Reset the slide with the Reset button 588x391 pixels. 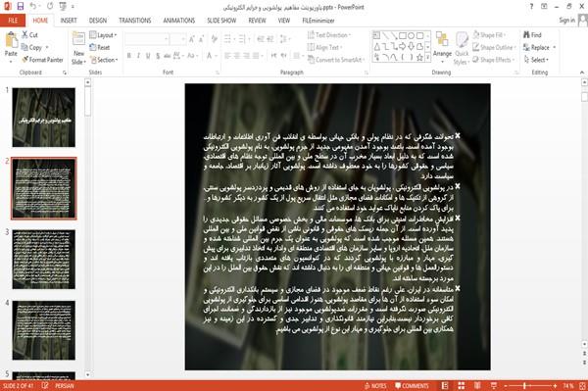(100, 48)
